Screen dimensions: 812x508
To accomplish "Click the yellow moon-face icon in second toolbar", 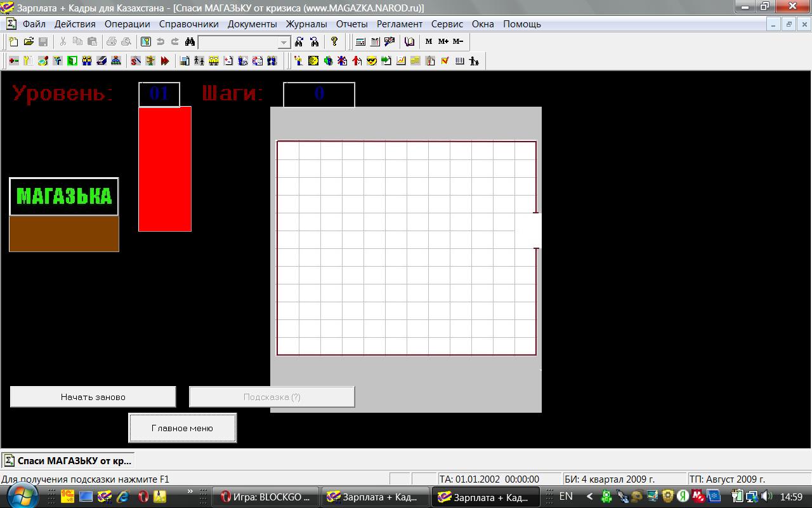I will pyautogui.click(x=313, y=61).
